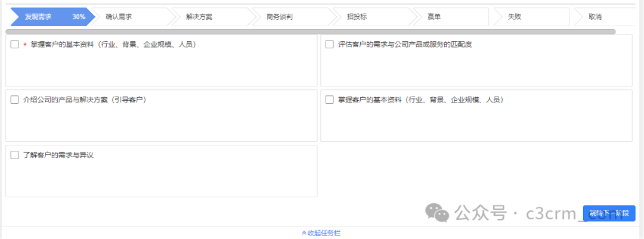
Task: Tick 介绍公司的产品与解决方案 checkbox
Action: (x=15, y=100)
